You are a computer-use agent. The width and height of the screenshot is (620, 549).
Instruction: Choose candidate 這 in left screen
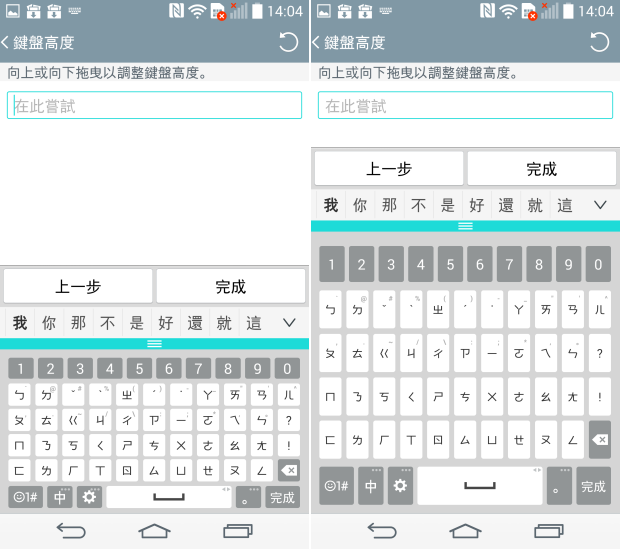pyautogui.click(x=253, y=323)
